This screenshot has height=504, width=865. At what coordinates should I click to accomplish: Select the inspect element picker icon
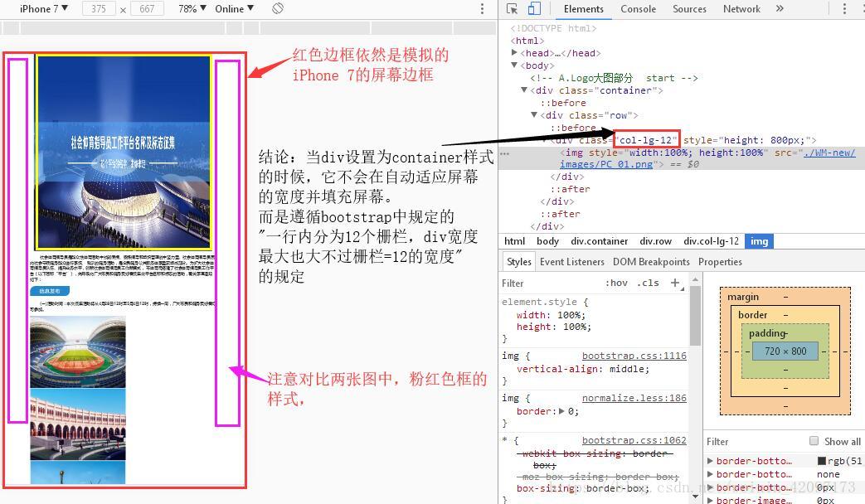(x=512, y=9)
